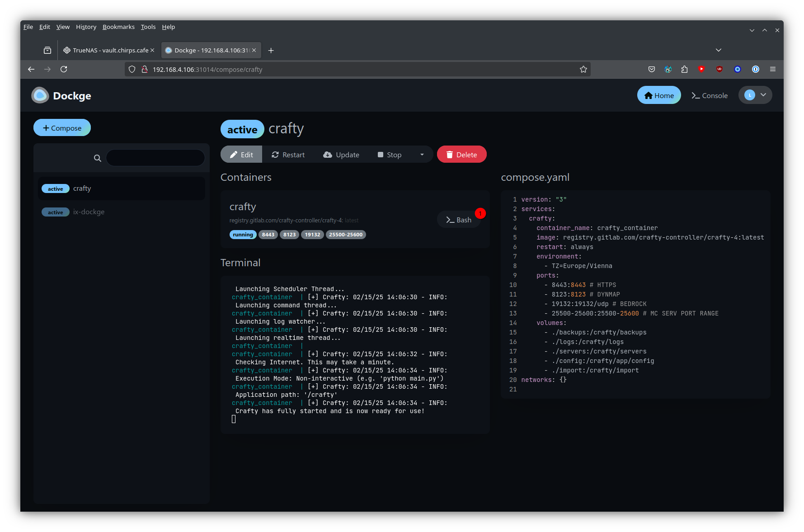Open a new browser tab with plus icon

[x=271, y=50]
